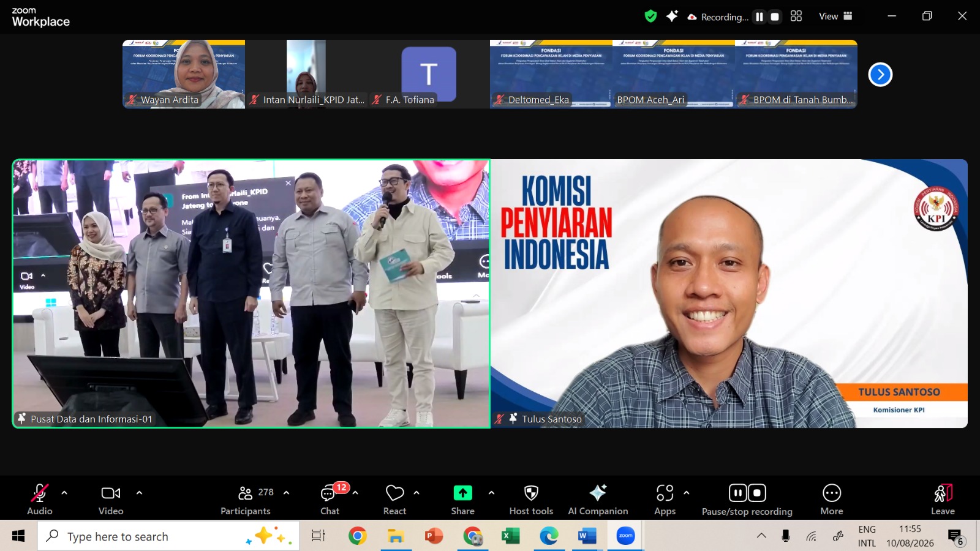Start screen sharing with Share button
Screen dimensions: 980x551
pos(463,499)
